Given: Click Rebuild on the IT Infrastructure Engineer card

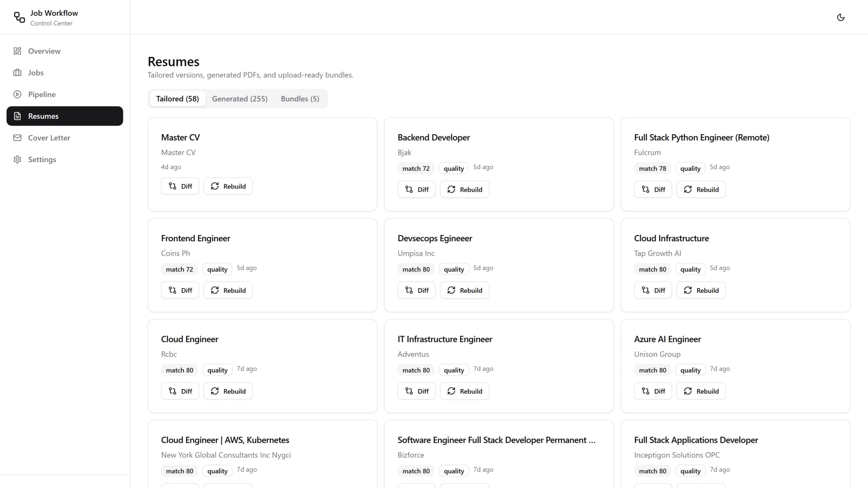Looking at the screenshot, I should click(464, 391).
